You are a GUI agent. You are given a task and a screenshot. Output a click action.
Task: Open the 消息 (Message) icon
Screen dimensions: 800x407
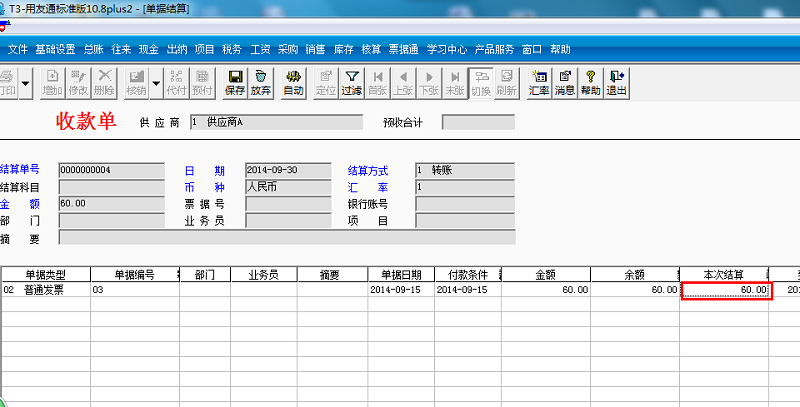point(565,83)
